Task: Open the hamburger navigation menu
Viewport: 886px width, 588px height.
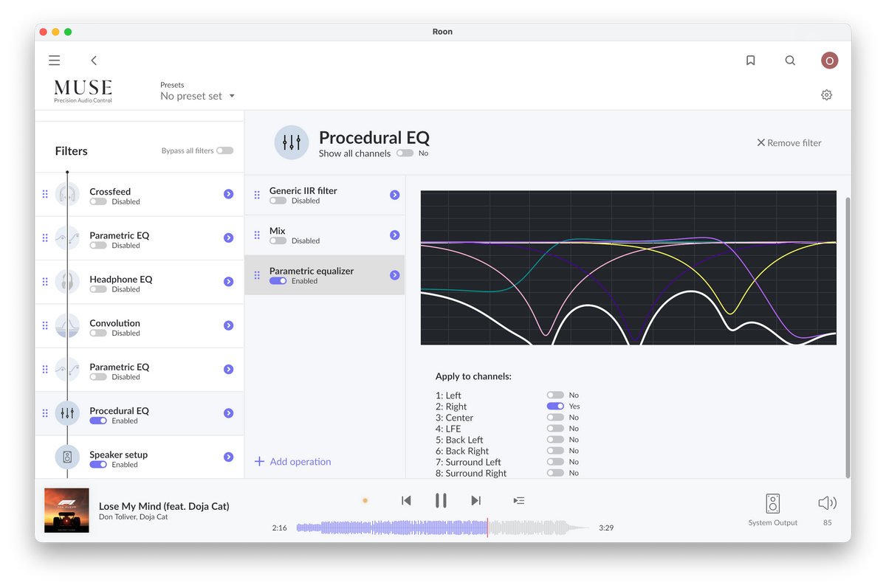Action: 55,60
